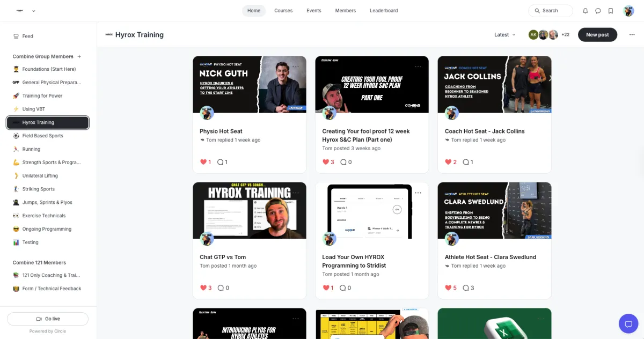The height and width of the screenshot is (339, 644).
Task: Open Hyrox Training space options menu
Action: tap(632, 35)
